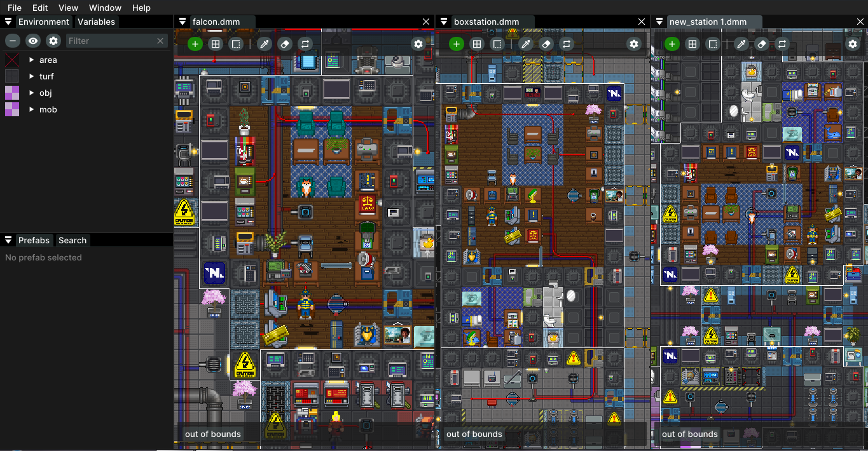Open the settings gear in new_station 1.dmm
Screen dimensions: 868x451
pyautogui.click(x=853, y=44)
